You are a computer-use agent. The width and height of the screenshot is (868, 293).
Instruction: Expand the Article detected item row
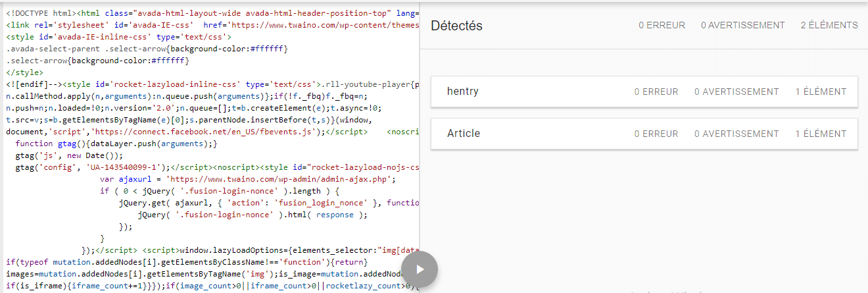click(644, 134)
